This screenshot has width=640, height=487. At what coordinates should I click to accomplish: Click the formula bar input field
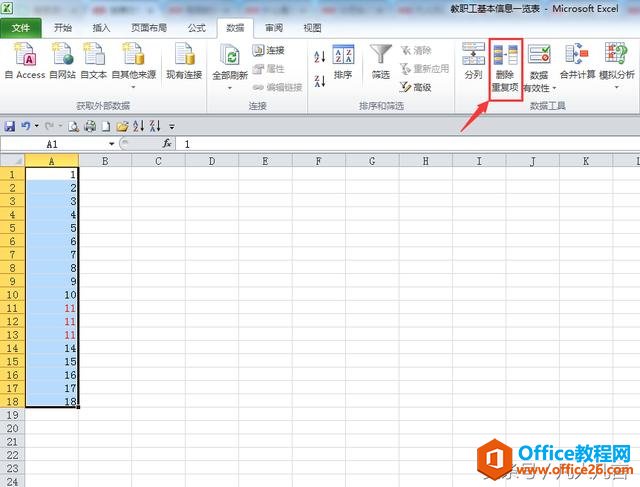pos(407,144)
